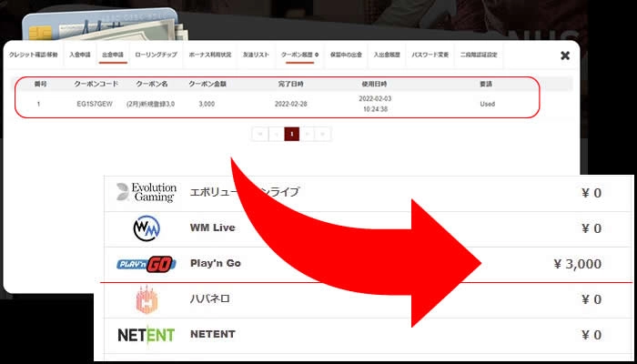Click the Evolution Gaming logo
The height and width of the screenshot is (364, 637).
pyautogui.click(x=146, y=192)
